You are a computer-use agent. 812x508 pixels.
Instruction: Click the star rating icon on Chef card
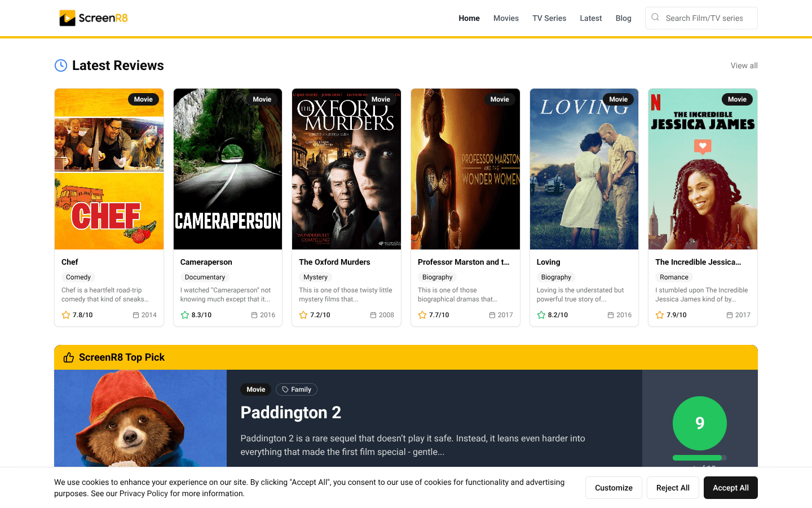(x=66, y=315)
